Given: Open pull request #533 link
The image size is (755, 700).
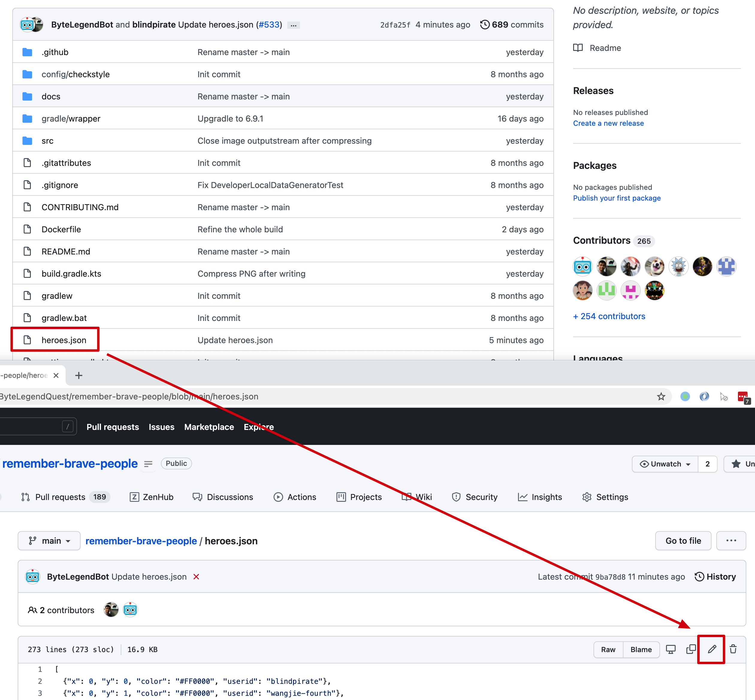Looking at the screenshot, I should (x=269, y=25).
